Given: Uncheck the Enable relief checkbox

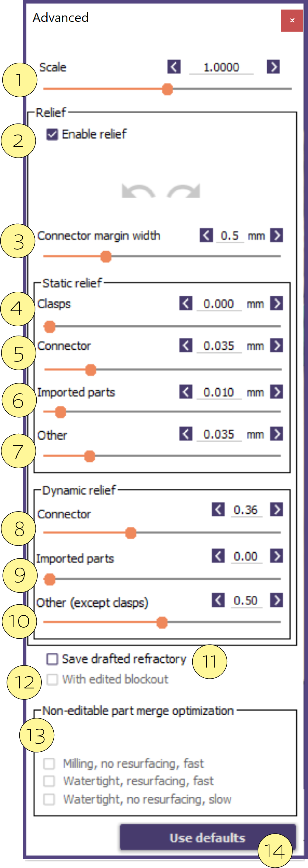Looking at the screenshot, I should pos(52,135).
